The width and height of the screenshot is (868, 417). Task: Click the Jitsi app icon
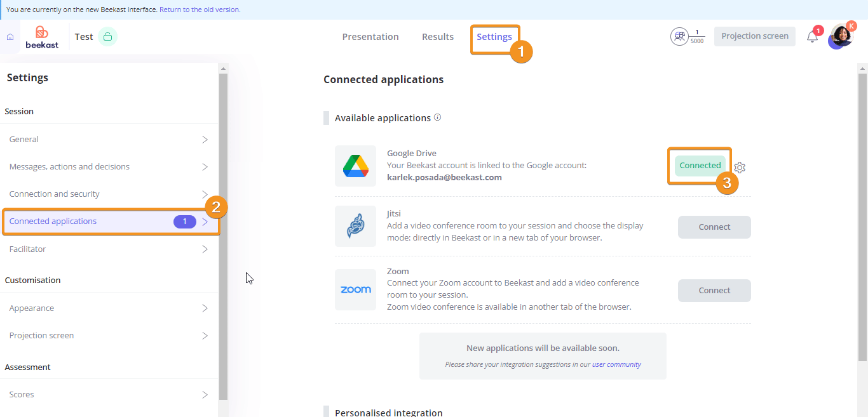(x=356, y=226)
